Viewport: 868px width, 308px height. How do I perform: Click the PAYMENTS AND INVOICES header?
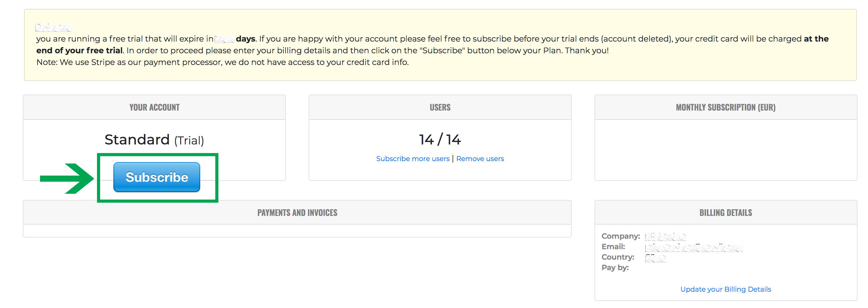(297, 213)
